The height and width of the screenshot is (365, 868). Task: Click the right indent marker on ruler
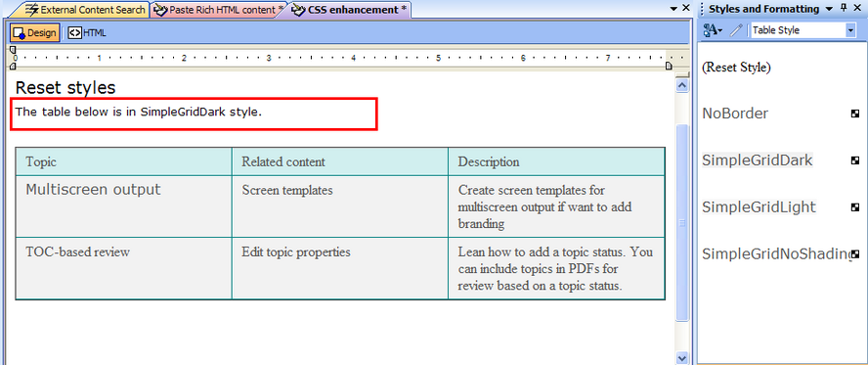[669, 66]
